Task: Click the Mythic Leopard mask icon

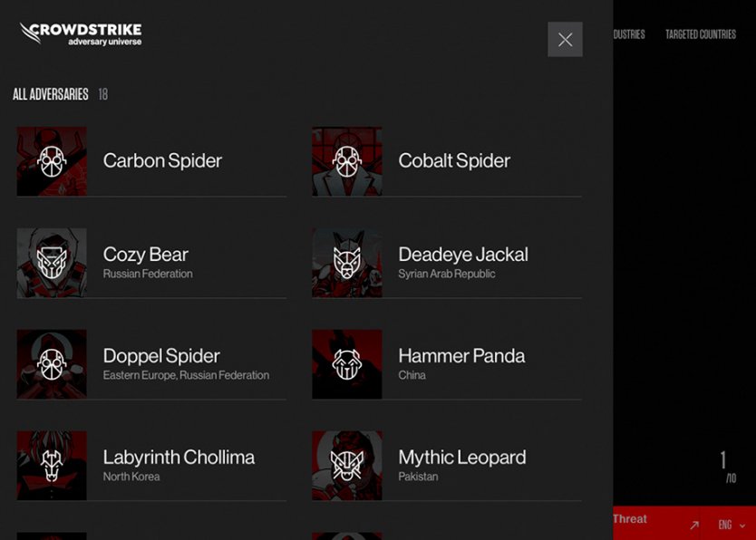Action: [346, 466]
